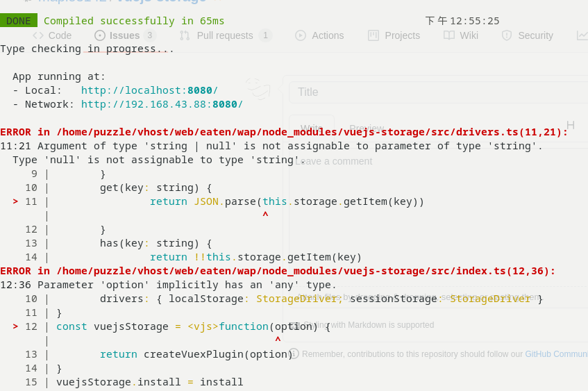Screen dimensions: 588x391
Task: Open Styling with Markdown is supported link
Action: click(369, 325)
